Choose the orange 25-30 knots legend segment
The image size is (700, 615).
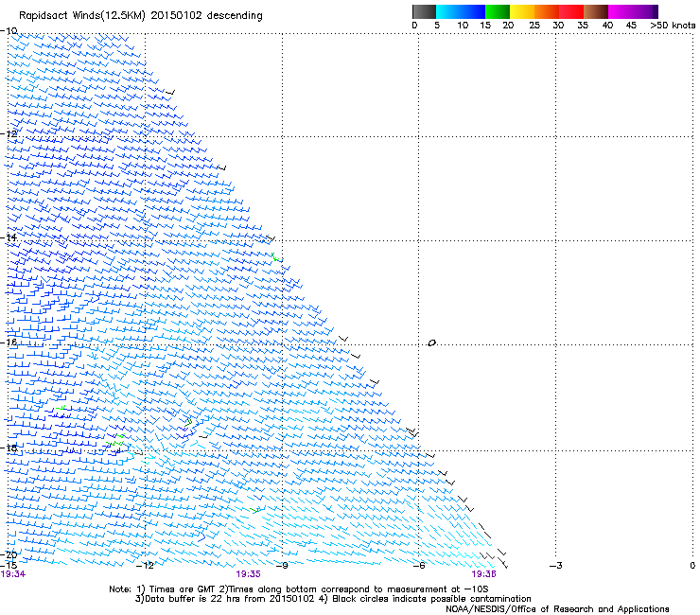click(x=547, y=11)
